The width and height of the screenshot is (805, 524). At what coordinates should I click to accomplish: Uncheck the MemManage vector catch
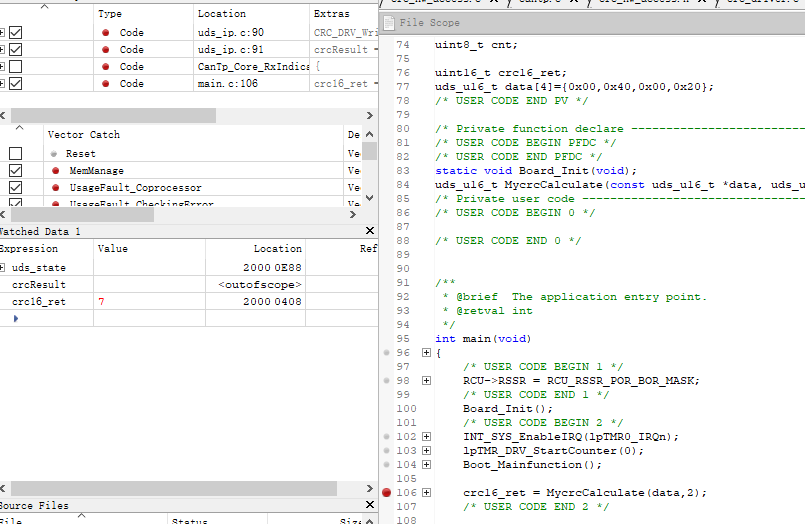click(15, 170)
